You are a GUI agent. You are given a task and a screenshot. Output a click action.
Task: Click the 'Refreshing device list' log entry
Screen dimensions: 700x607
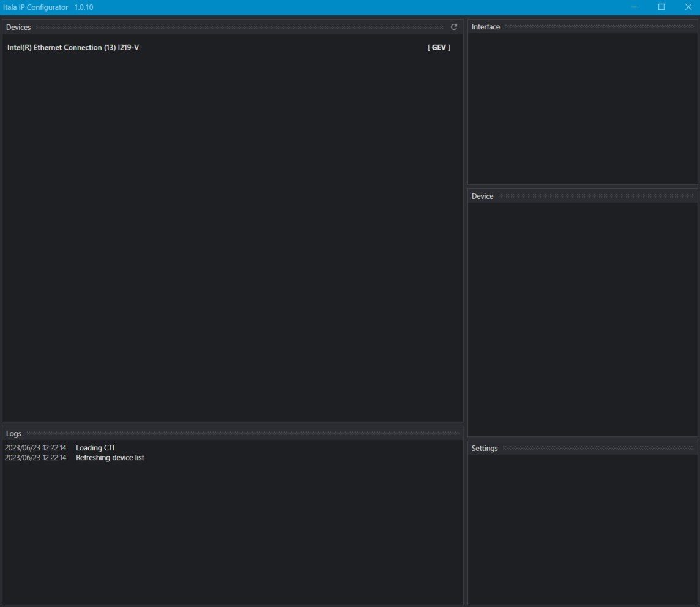[x=110, y=458]
